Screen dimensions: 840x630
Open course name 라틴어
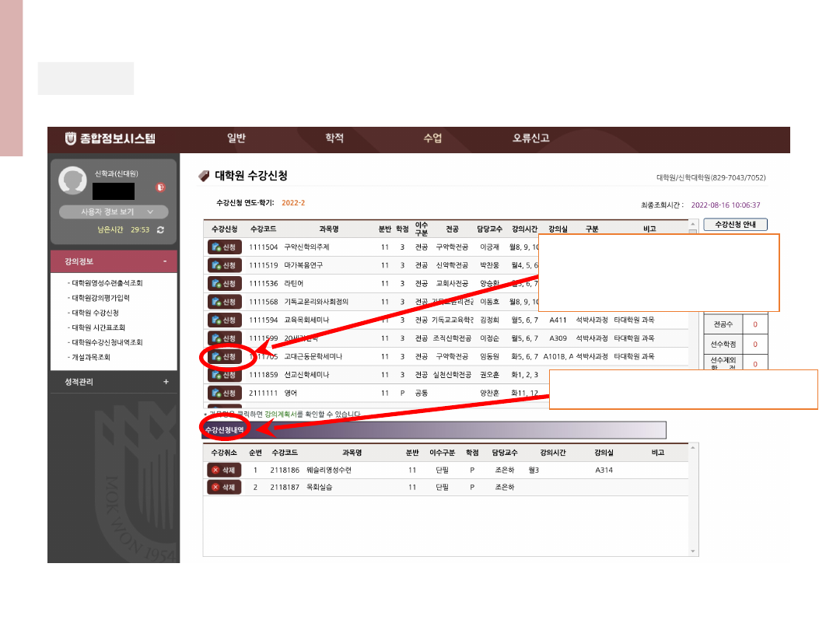[x=293, y=283]
